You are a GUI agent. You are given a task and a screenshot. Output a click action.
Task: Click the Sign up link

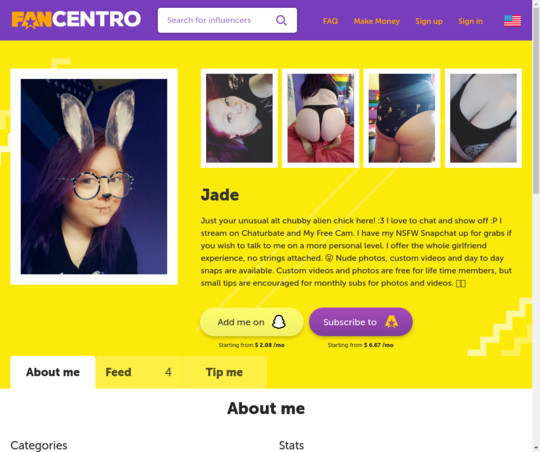point(429,21)
